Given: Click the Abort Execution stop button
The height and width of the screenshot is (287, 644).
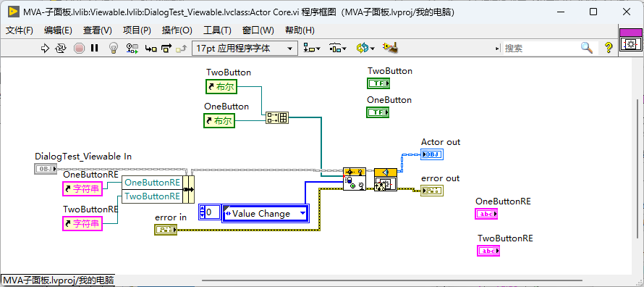Looking at the screenshot, I should point(79,49).
